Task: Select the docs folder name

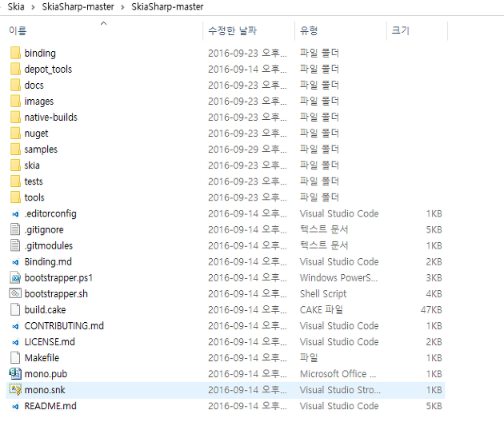Action: coord(34,85)
